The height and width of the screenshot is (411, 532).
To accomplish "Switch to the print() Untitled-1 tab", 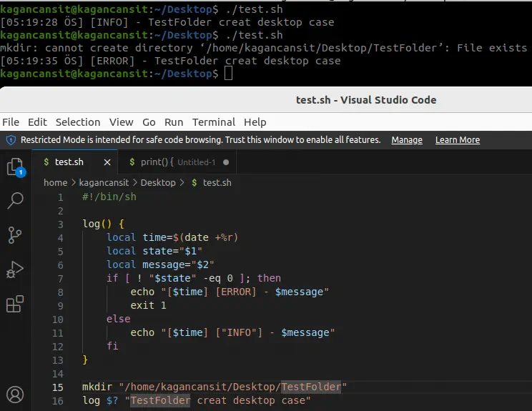I will (172, 162).
